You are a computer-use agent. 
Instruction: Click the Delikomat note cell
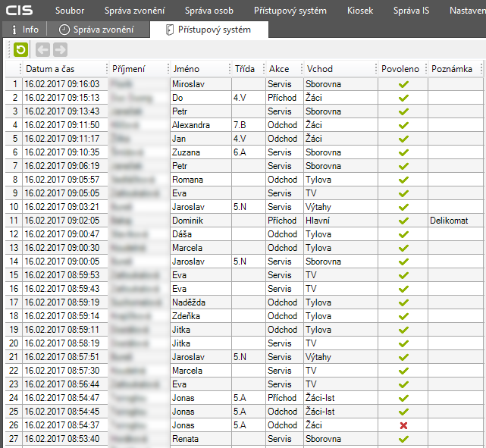(453, 221)
